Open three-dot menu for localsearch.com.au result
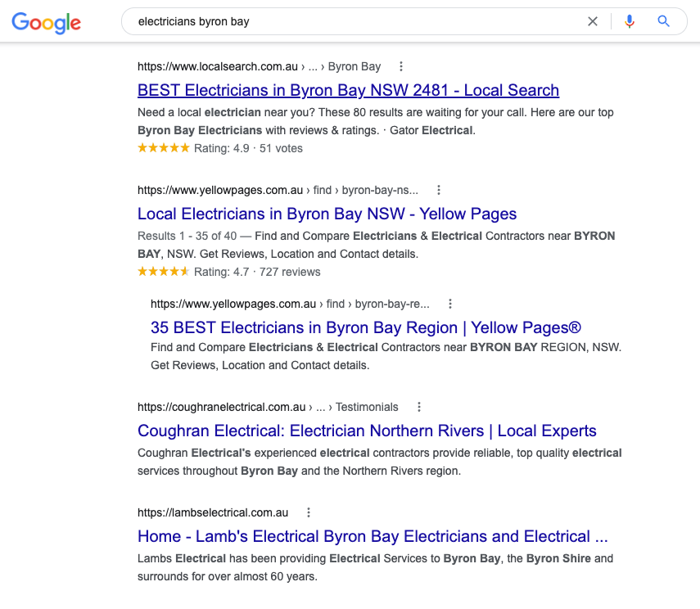Screen dimensions: 700x609 click(x=401, y=66)
